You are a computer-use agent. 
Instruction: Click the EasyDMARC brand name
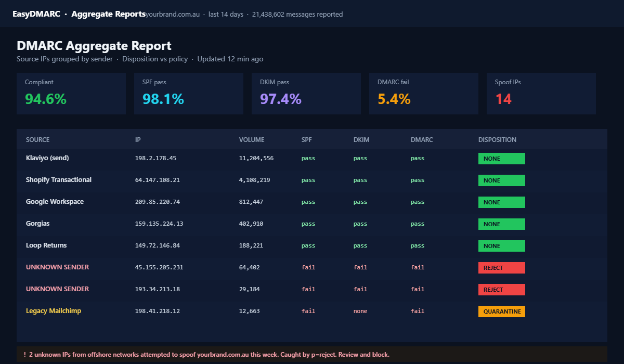(x=36, y=14)
